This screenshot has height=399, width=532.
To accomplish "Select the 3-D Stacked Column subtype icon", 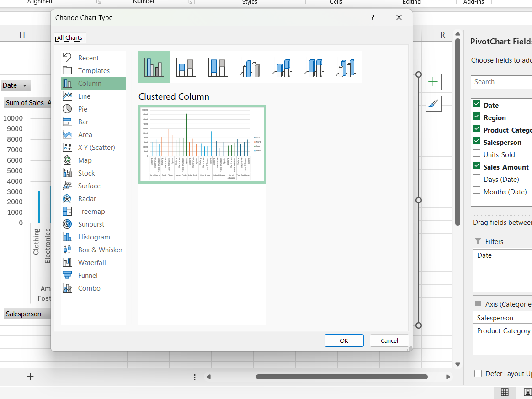I will tap(282, 67).
